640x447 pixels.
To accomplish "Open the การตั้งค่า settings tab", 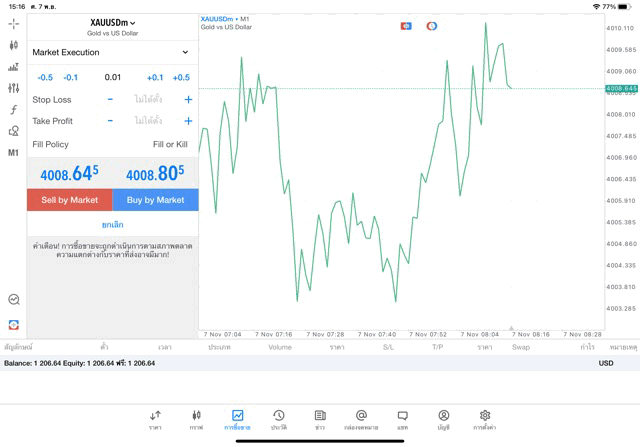I will (485, 419).
